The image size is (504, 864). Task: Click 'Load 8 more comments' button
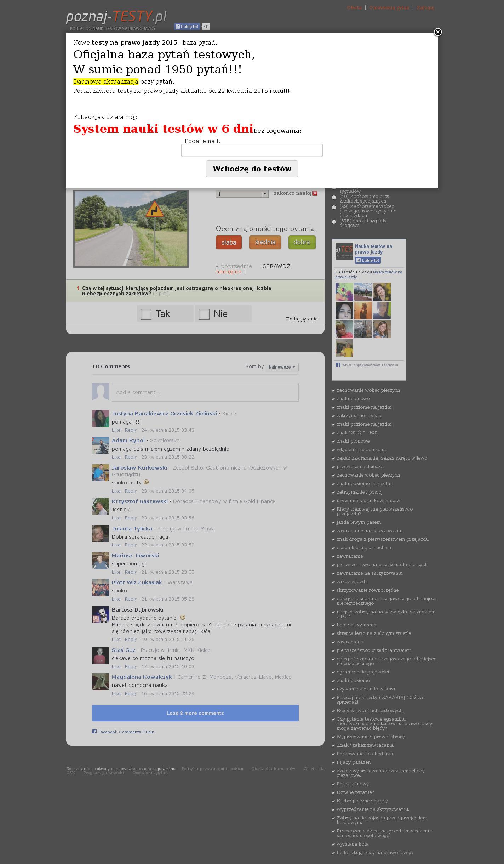click(x=195, y=713)
